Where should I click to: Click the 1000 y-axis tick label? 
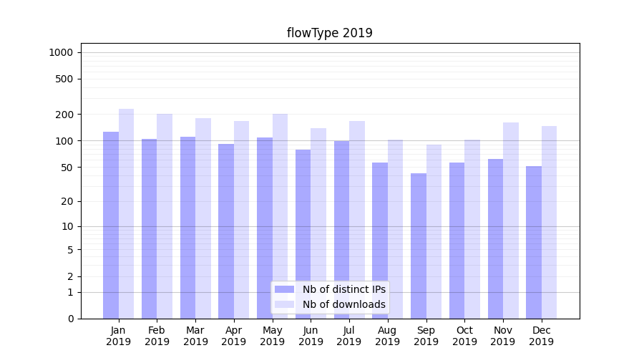point(61,52)
